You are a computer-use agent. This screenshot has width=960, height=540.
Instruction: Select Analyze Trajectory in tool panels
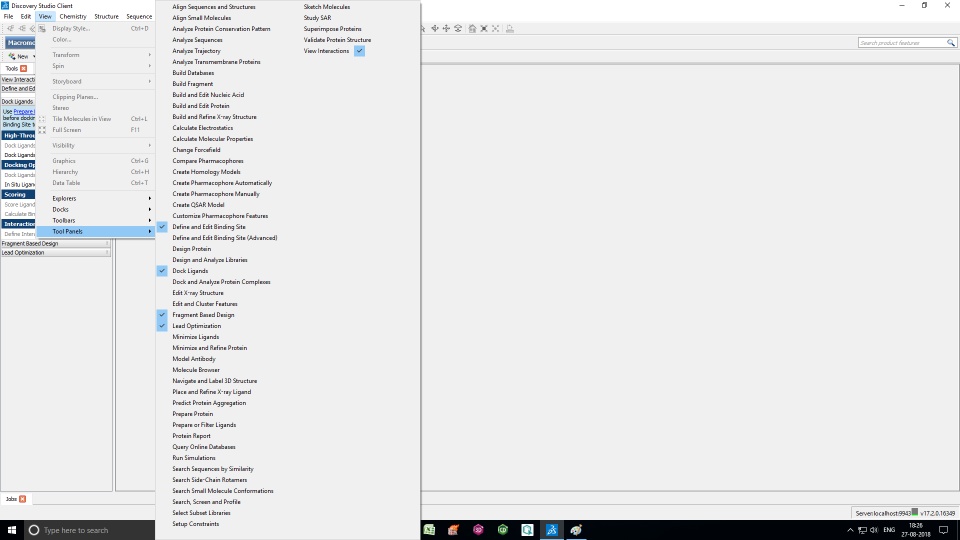(197, 51)
